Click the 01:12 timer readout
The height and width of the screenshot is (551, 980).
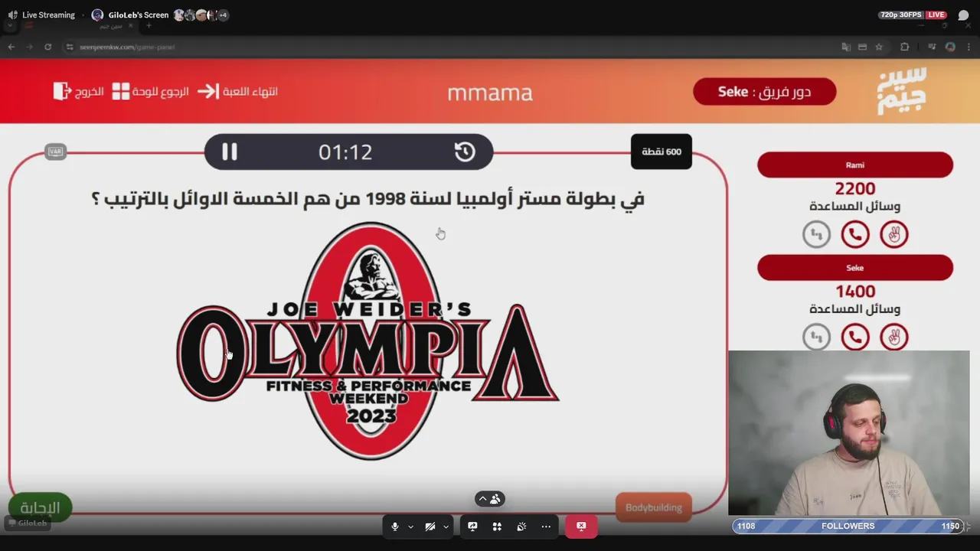tap(345, 152)
